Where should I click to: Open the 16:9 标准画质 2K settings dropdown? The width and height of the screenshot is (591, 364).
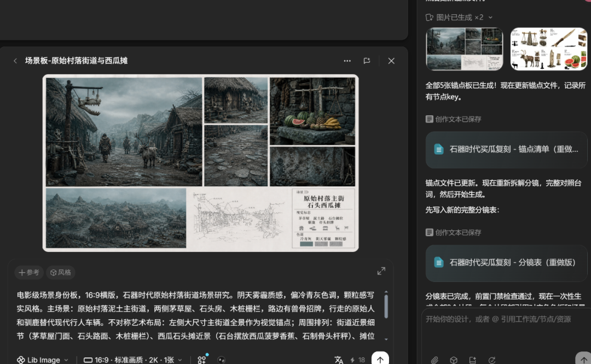click(132, 360)
